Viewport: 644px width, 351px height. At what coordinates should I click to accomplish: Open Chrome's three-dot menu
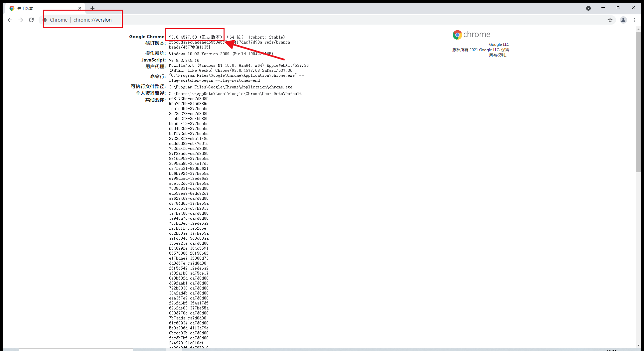[x=634, y=20]
